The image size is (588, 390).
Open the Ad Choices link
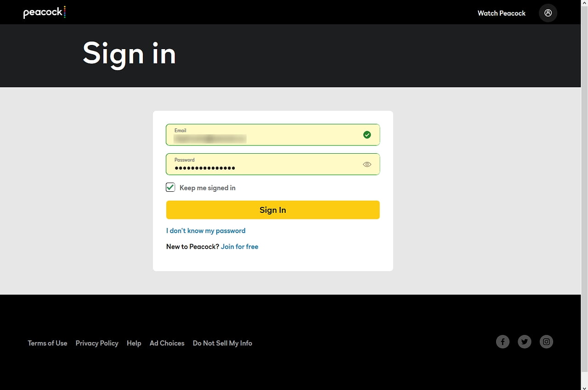click(x=167, y=343)
